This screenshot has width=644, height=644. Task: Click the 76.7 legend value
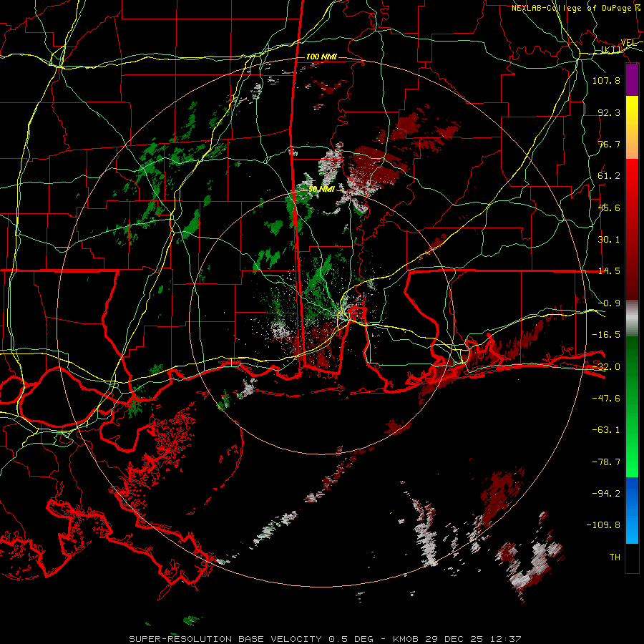pyautogui.click(x=609, y=144)
